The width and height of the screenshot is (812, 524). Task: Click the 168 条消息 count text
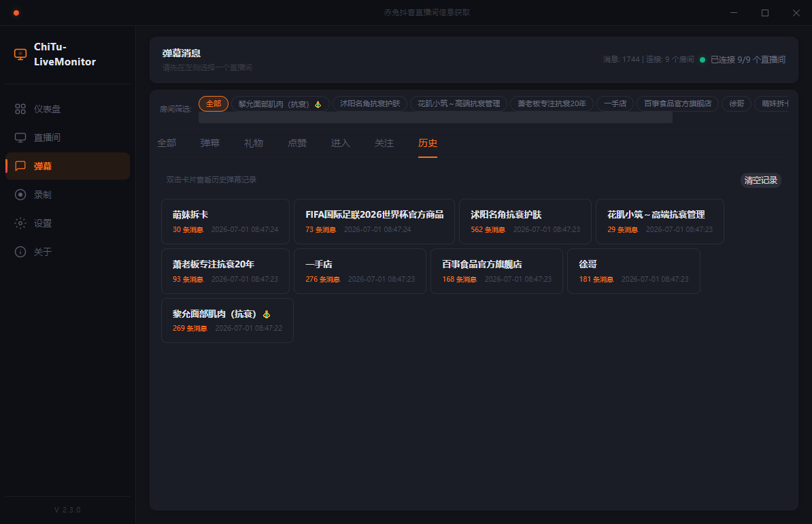coord(459,280)
